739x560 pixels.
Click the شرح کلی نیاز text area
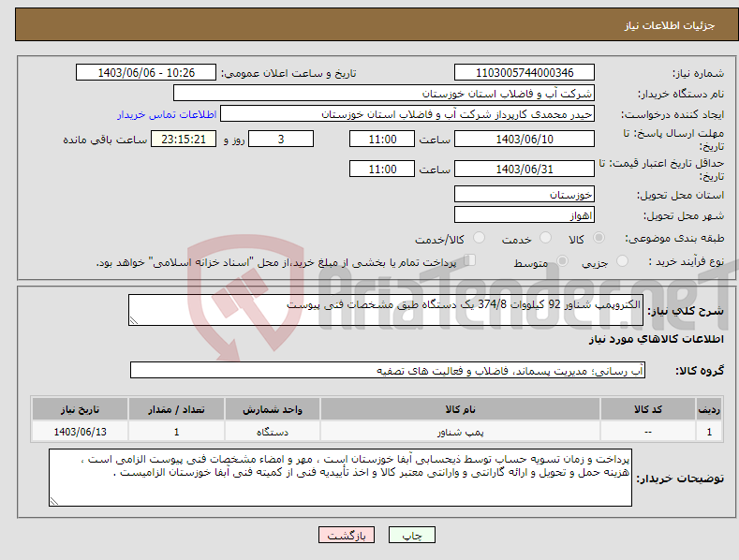(x=386, y=310)
